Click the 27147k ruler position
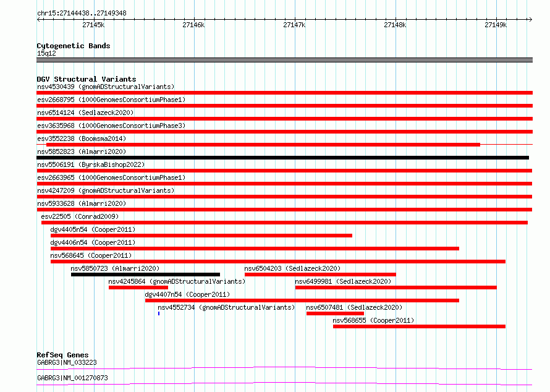This screenshot has width=550, height=392. (x=294, y=25)
